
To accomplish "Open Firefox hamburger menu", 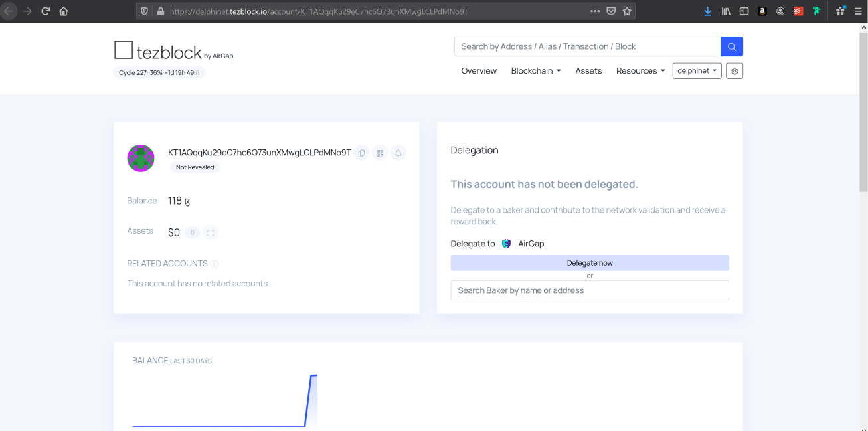I will [857, 11].
